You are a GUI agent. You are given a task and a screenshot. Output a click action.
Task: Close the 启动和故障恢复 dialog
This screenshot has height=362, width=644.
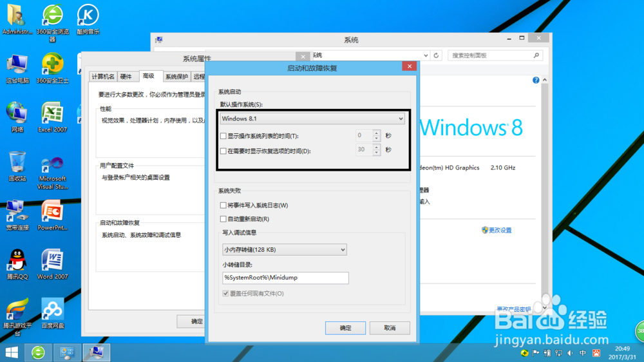pos(410,66)
